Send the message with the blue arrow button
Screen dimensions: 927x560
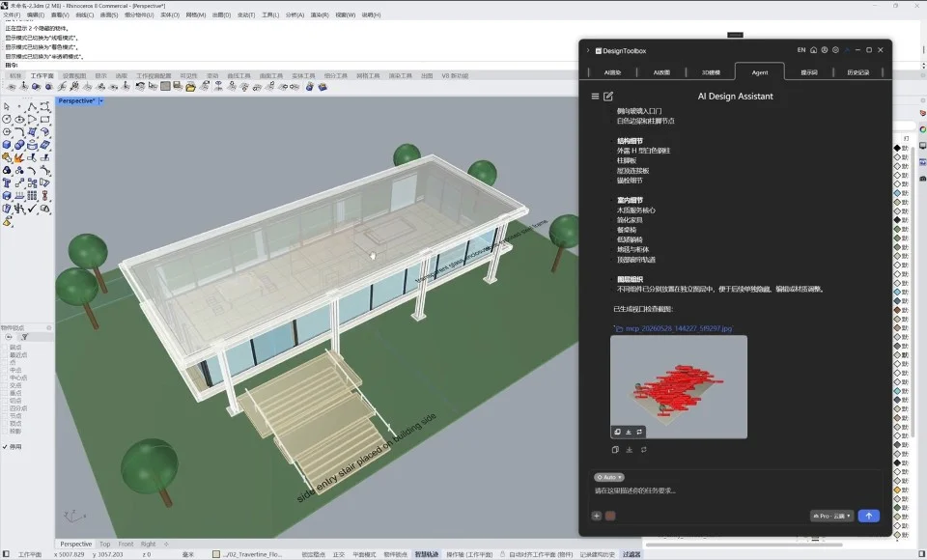coord(868,516)
